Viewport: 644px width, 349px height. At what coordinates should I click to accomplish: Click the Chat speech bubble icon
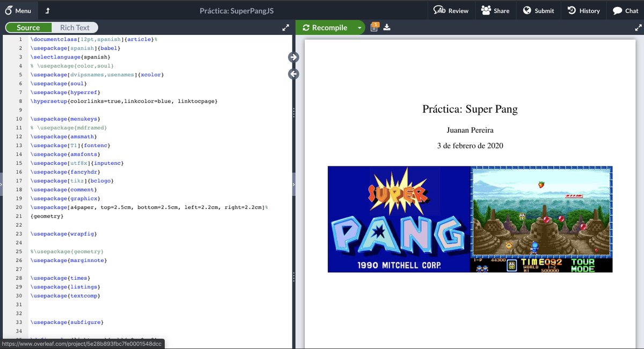617,11
